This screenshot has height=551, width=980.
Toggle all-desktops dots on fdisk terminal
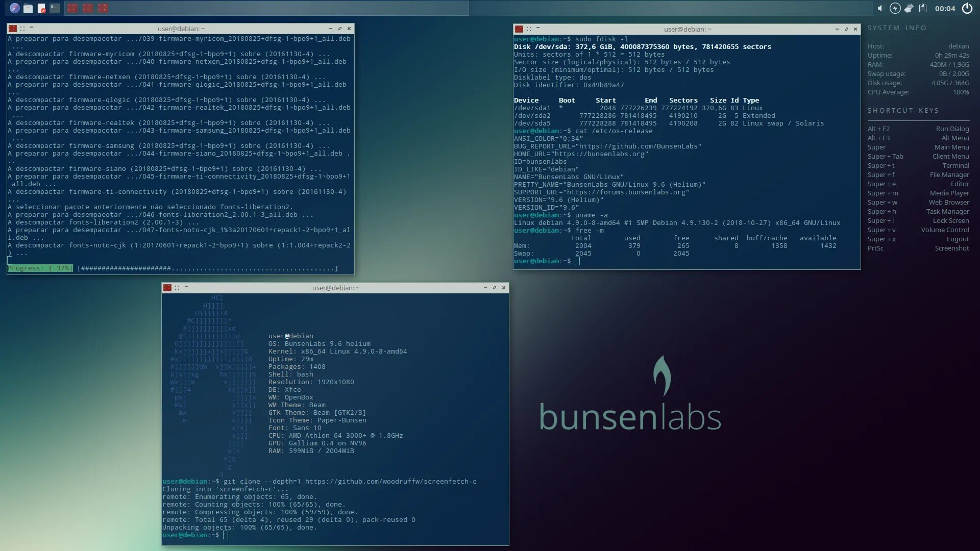coord(529,29)
